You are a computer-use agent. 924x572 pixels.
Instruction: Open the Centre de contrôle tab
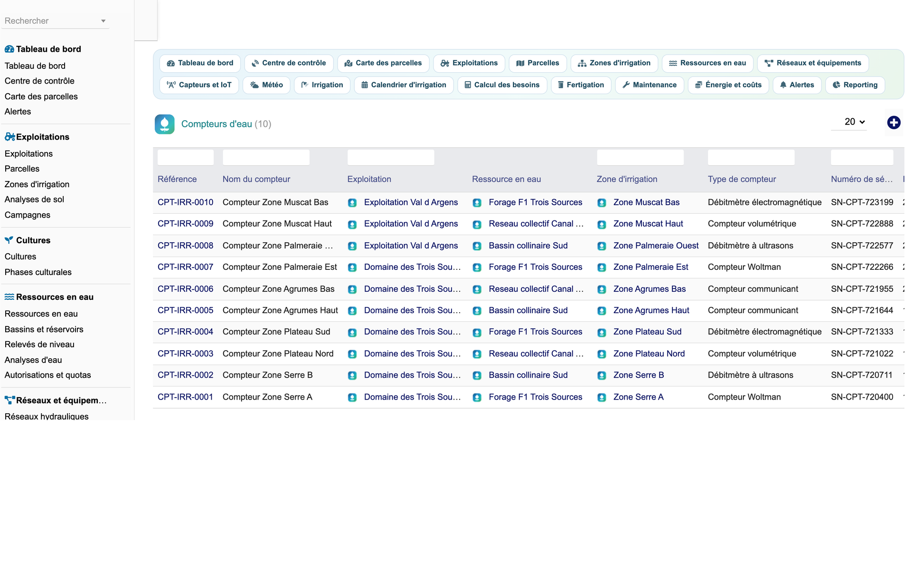click(289, 63)
